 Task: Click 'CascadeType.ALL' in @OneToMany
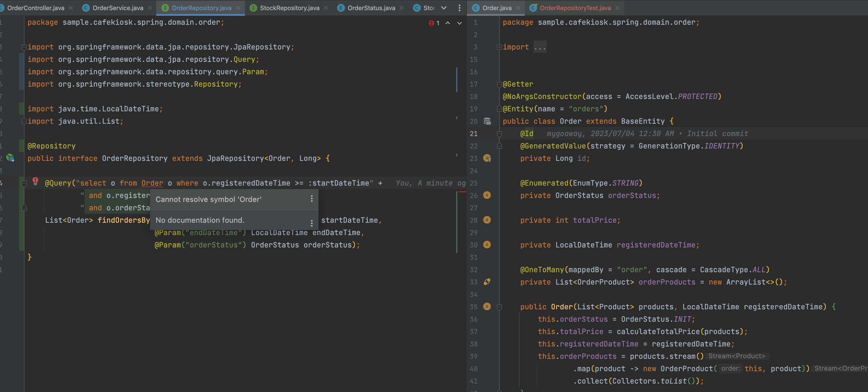click(x=733, y=270)
